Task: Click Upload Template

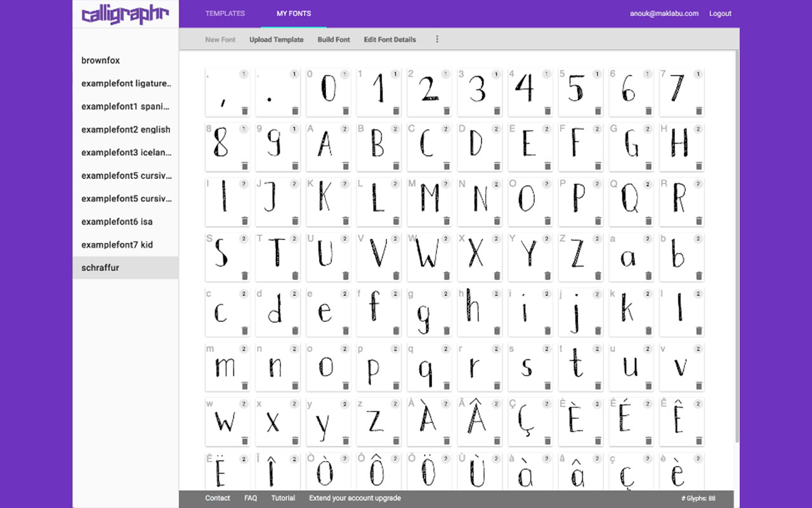Action: pyautogui.click(x=276, y=39)
